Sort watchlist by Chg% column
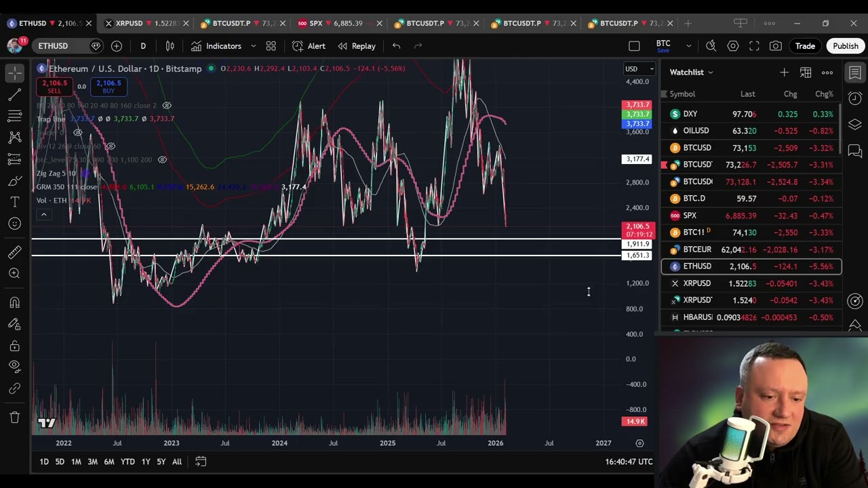 pos(824,94)
